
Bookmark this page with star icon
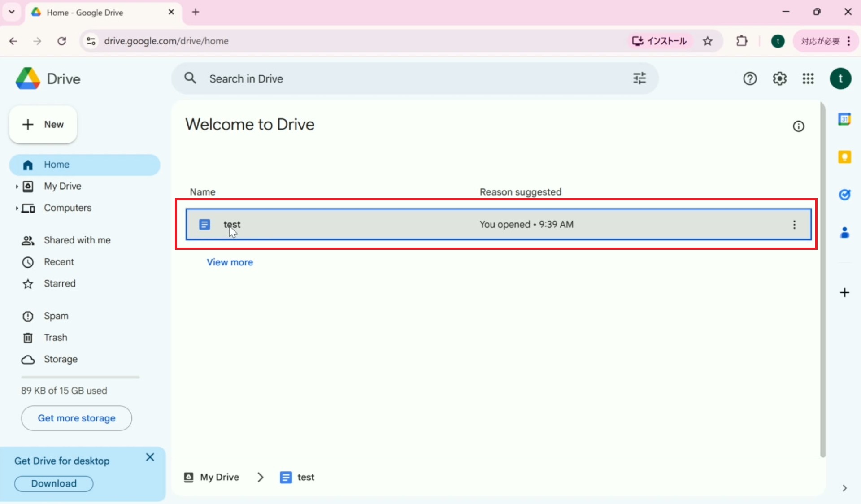pyautogui.click(x=708, y=41)
